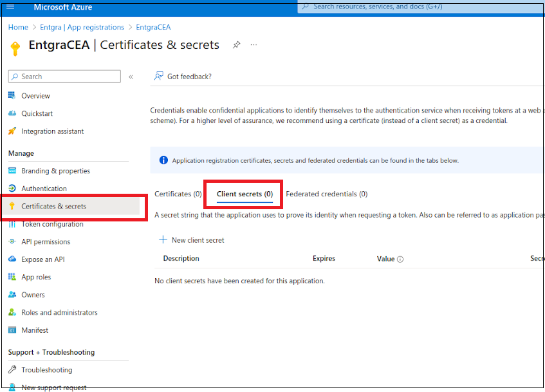Open Token configuration
Screen dimensions: 545x392
pos(53,224)
